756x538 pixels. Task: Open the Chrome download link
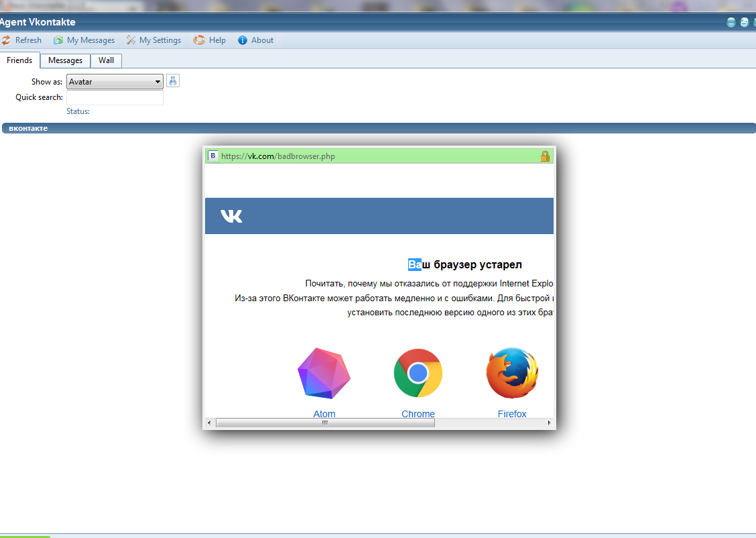coord(418,413)
